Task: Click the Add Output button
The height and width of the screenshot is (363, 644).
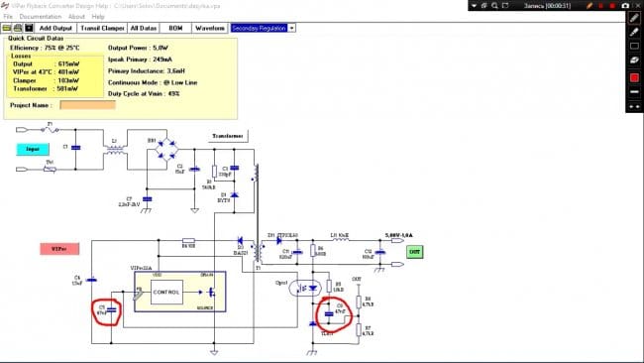Action: tap(55, 28)
